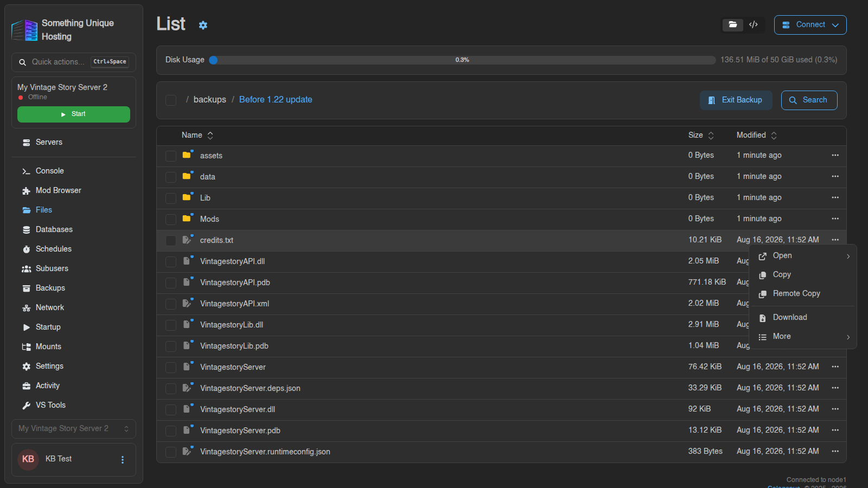The width and height of the screenshot is (868, 488).
Task: Toggle the select-all checkbox in breadcrumb bar
Action: pos(171,100)
